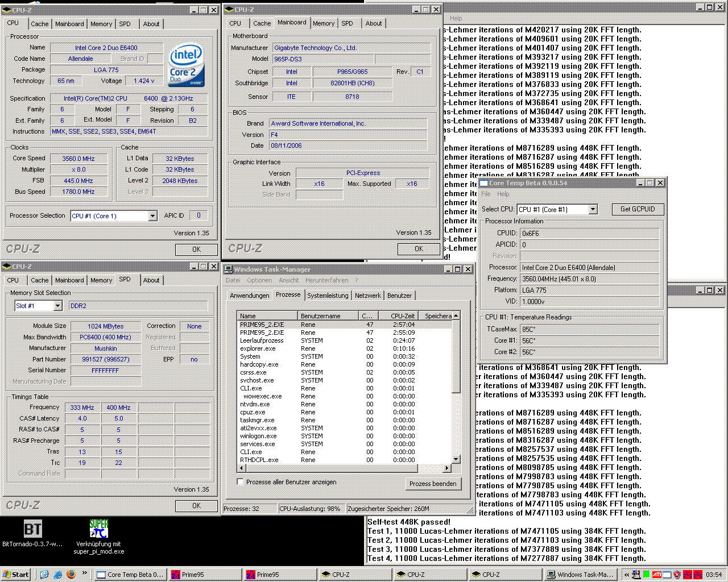Open the Start menu
Screen dimensions: 728x582
[15, 575]
